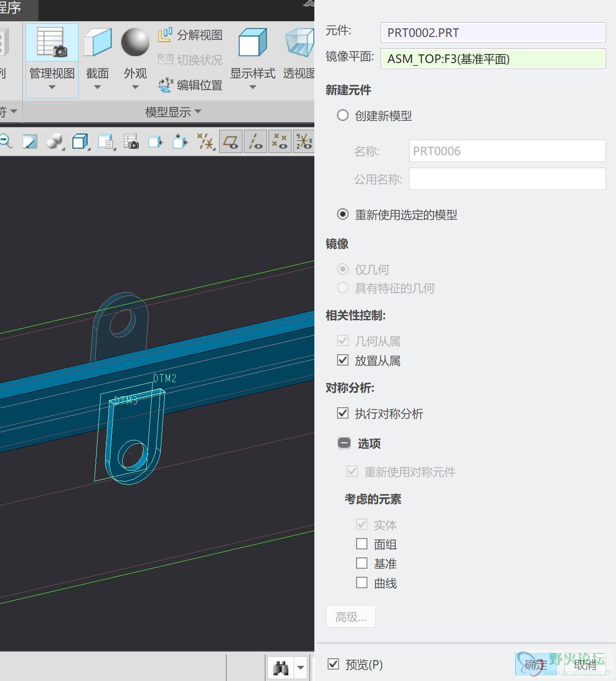
Task: Click the 镜像平面 reference field
Action: (493, 59)
